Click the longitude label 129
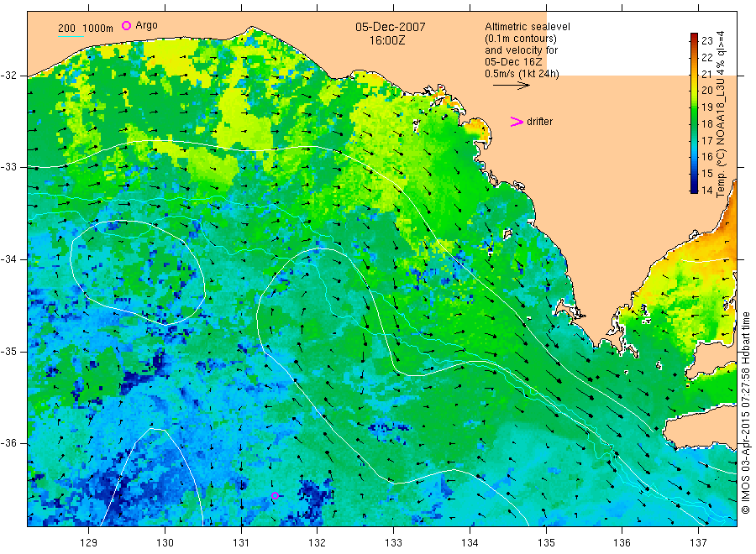 tap(89, 542)
